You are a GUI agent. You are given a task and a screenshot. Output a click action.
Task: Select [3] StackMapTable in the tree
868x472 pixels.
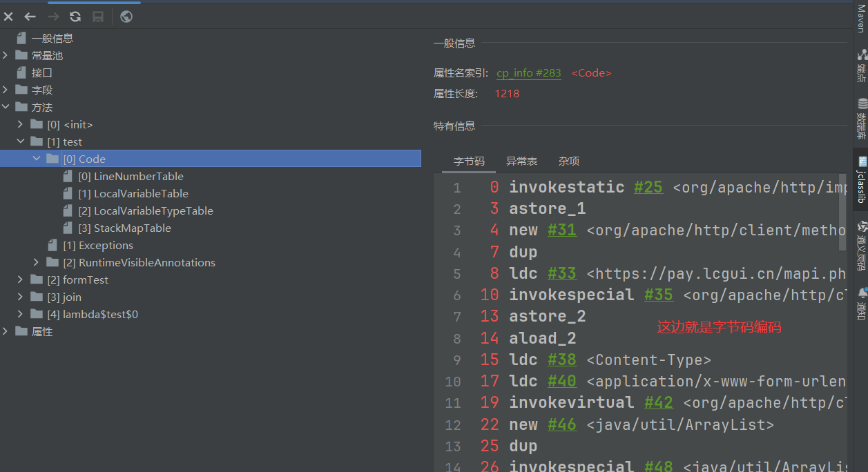pyautogui.click(x=124, y=228)
